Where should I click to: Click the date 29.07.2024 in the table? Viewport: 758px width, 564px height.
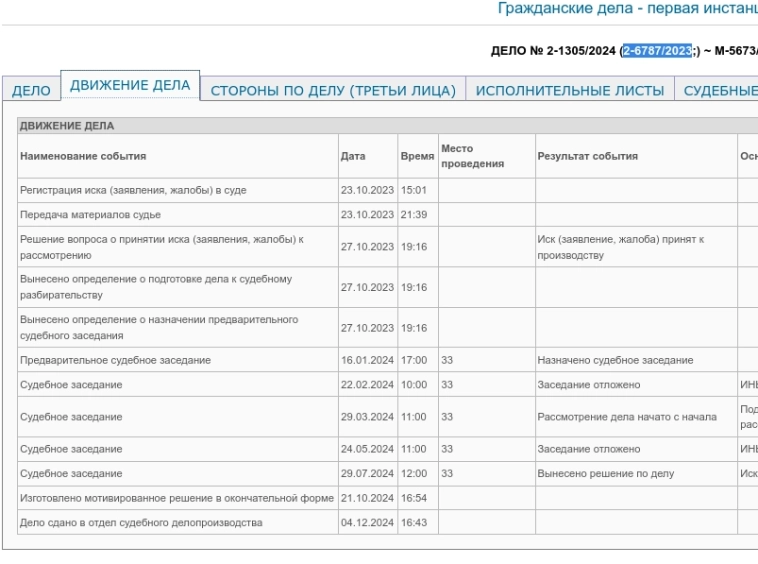(367, 474)
